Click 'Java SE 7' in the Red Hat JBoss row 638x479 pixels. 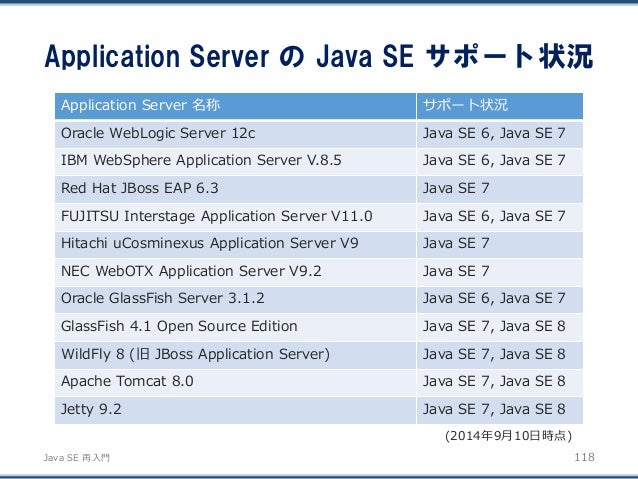(x=456, y=188)
